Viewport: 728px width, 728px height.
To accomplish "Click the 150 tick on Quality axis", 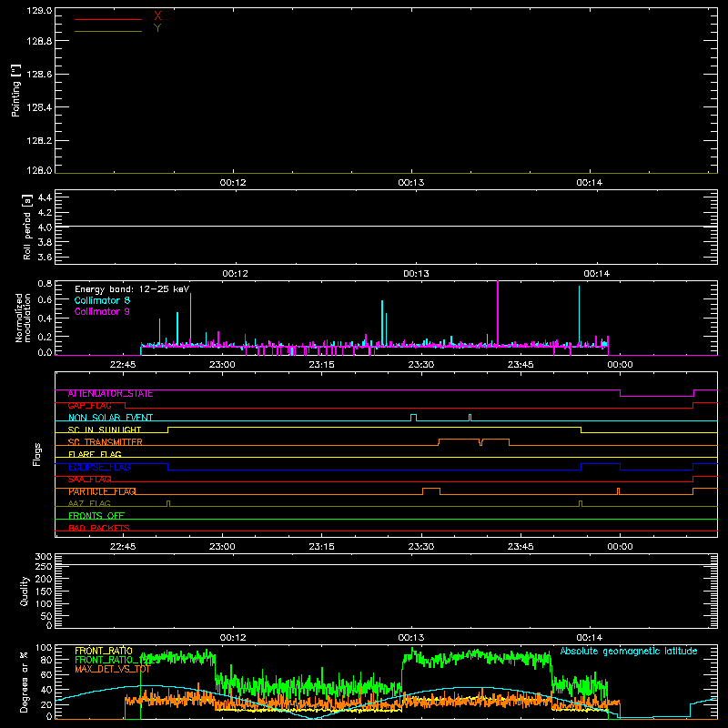I will (44, 591).
